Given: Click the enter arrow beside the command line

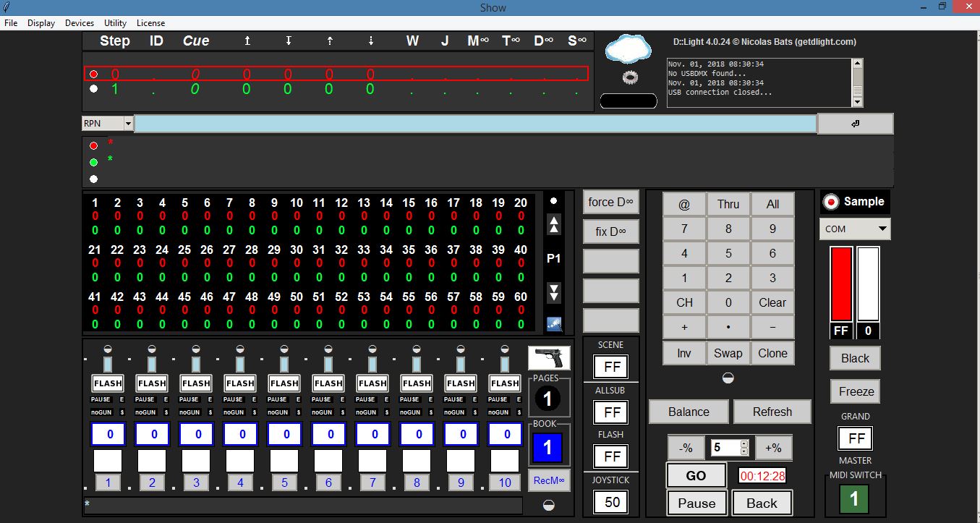Looking at the screenshot, I should (855, 124).
